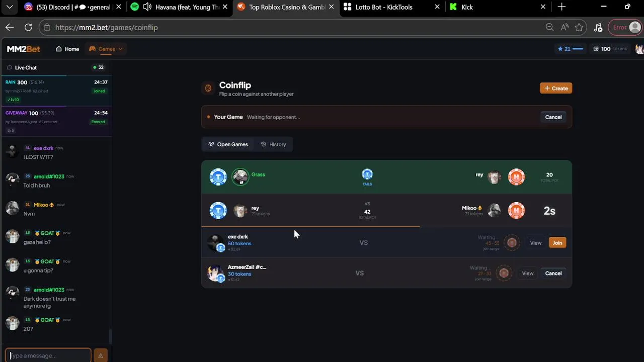Image resolution: width=644 pixels, height=362 pixels.
Task: Bookmark page with the star icon
Action: tap(579, 27)
